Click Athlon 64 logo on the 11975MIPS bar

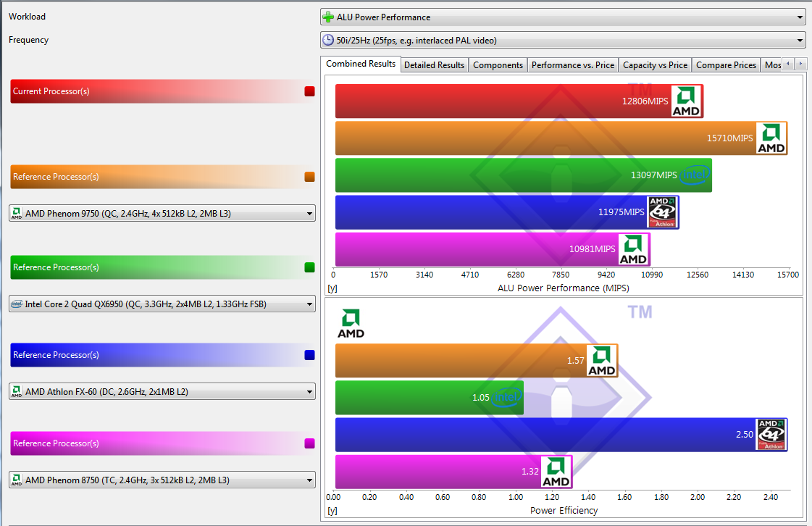click(x=662, y=212)
